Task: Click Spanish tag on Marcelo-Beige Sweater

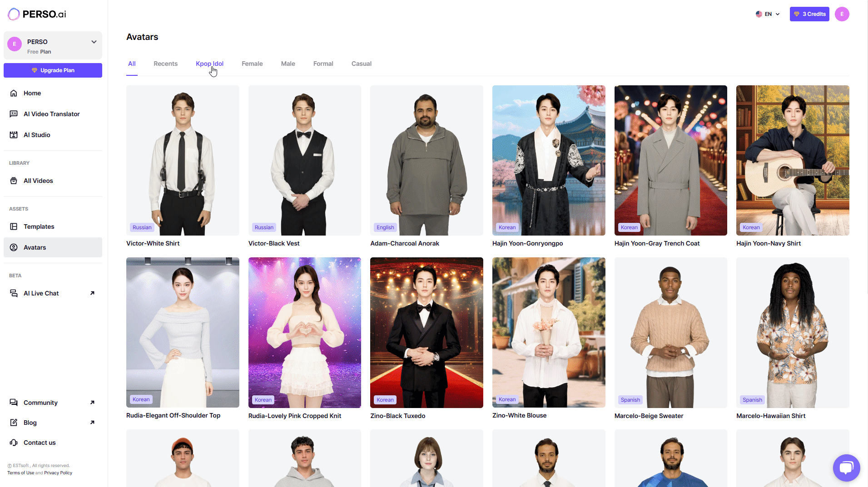Action: click(630, 400)
